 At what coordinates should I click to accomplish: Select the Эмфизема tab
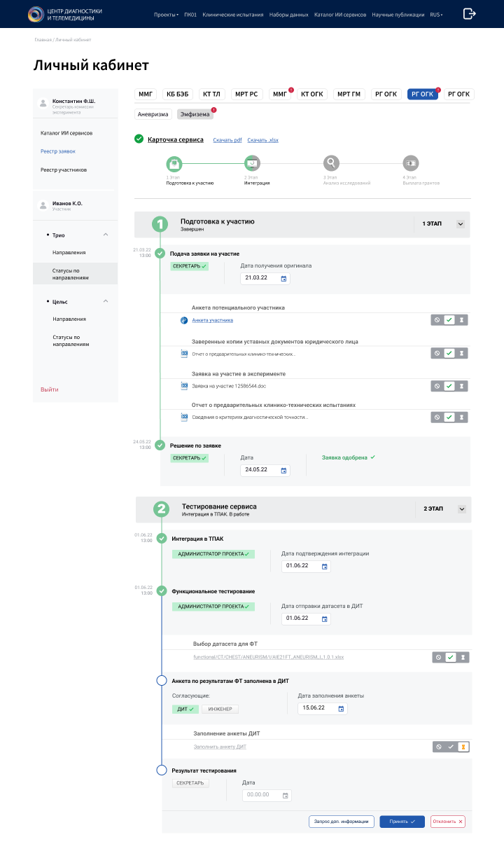point(195,114)
